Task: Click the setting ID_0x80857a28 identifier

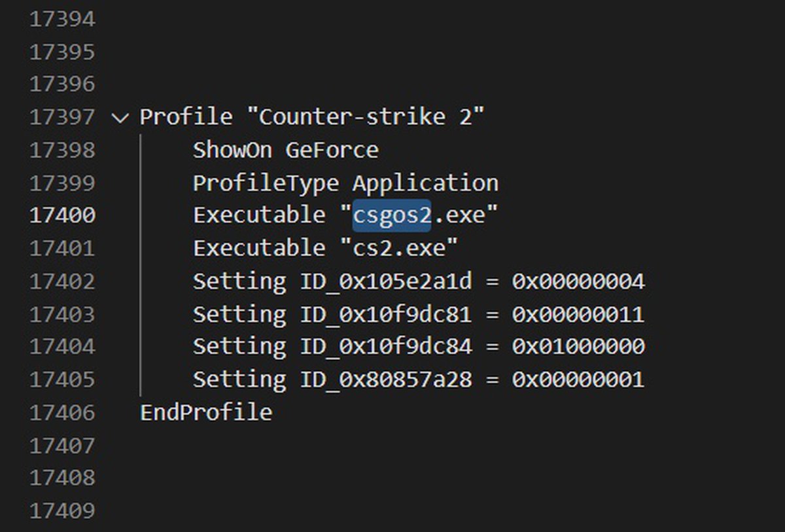Action: point(386,380)
